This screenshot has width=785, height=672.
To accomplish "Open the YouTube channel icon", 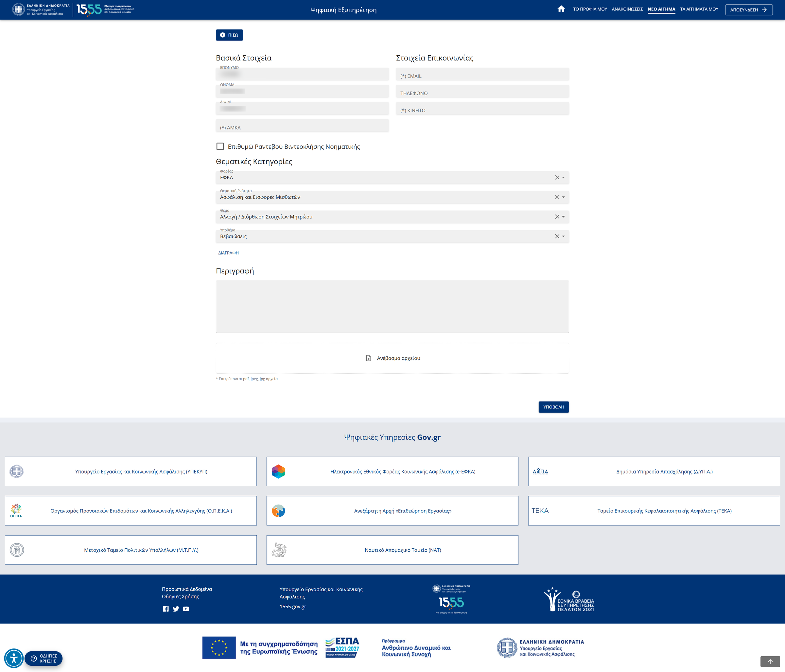I will tap(186, 609).
